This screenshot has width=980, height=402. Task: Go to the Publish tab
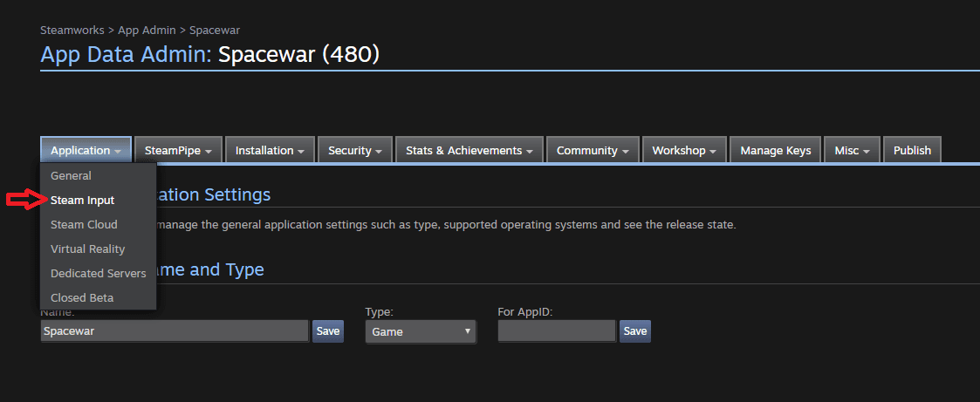pos(912,150)
